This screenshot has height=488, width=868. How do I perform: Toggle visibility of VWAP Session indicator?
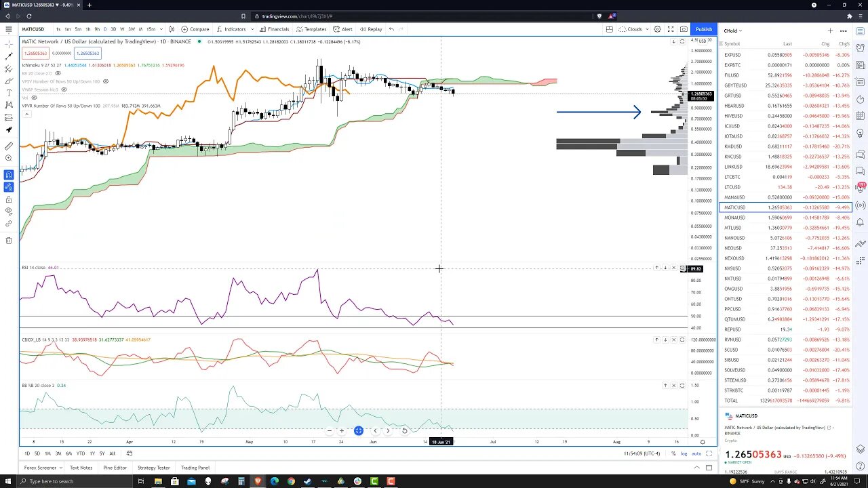[x=64, y=89]
